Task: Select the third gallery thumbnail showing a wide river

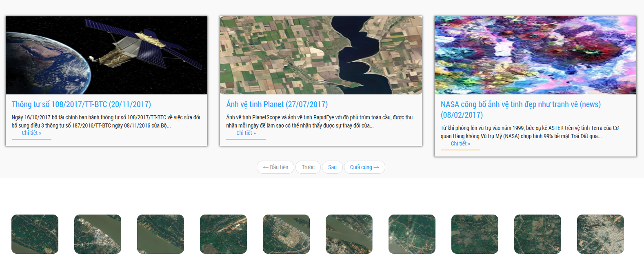Action: (160, 234)
